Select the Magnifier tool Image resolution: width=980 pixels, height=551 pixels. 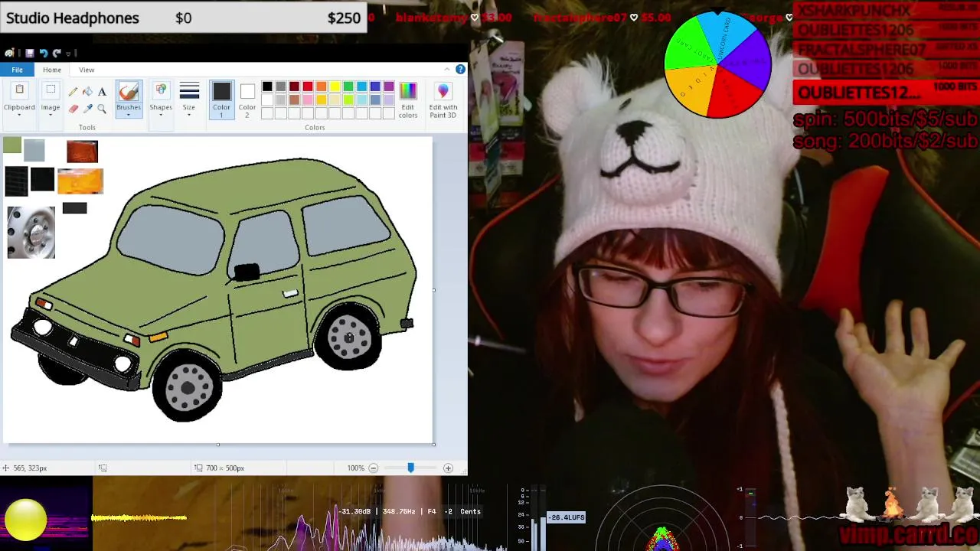click(102, 109)
